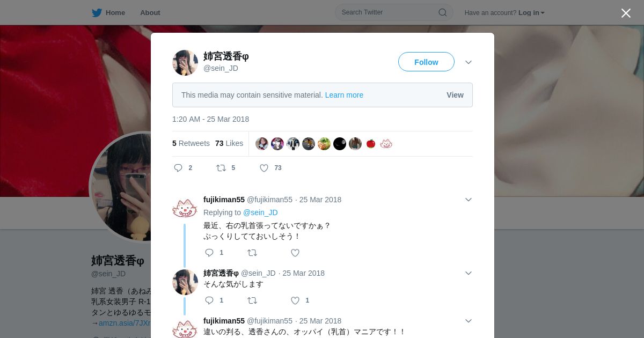Close the tweet overlay with X

[626, 13]
